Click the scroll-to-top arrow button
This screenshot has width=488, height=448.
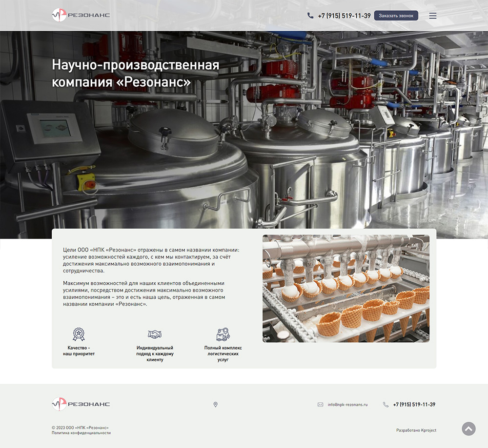coord(468,429)
